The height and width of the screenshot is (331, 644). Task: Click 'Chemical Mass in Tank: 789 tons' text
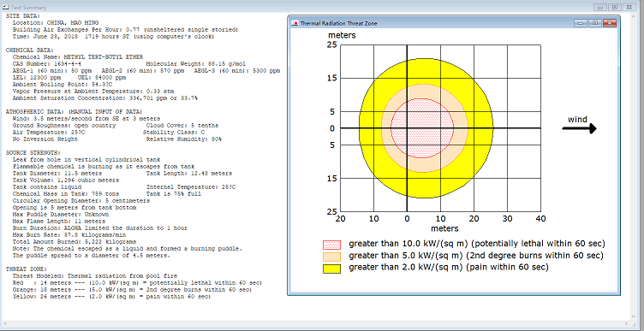coord(66,194)
